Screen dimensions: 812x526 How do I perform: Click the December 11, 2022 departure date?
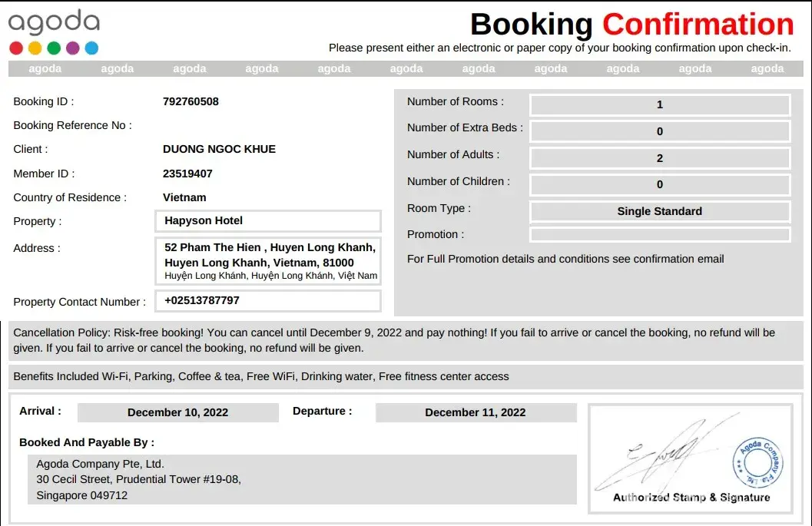point(476,412)
